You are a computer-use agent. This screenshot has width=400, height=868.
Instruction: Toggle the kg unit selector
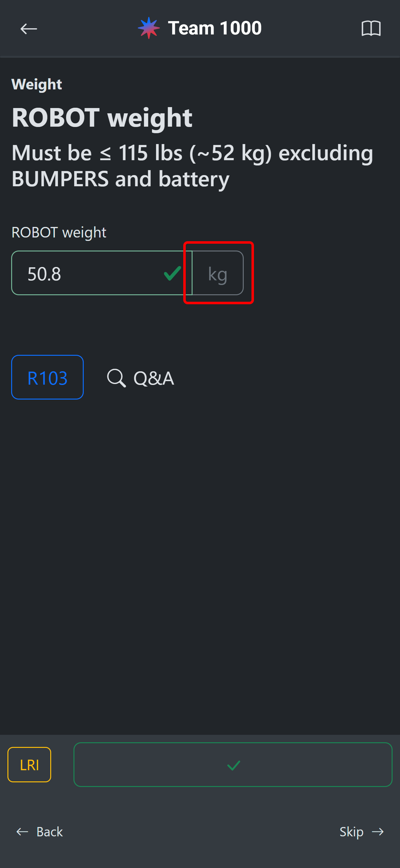[x=217, y=273]
